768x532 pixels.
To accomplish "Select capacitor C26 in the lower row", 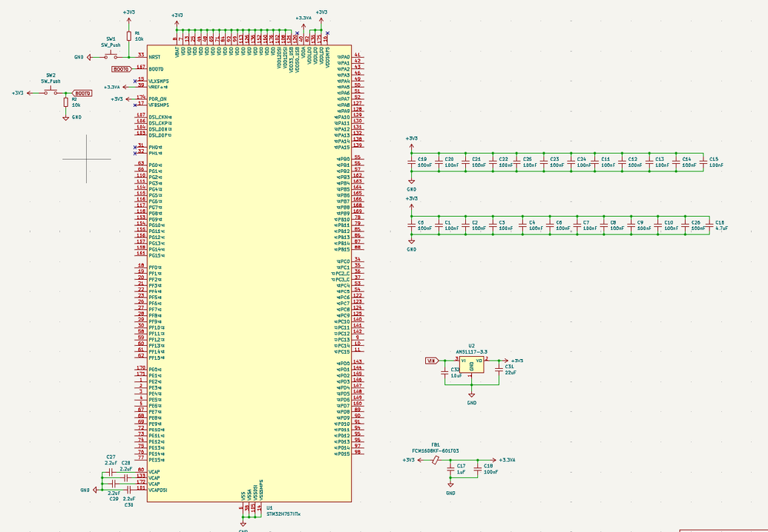I will [x=684, y=225].
